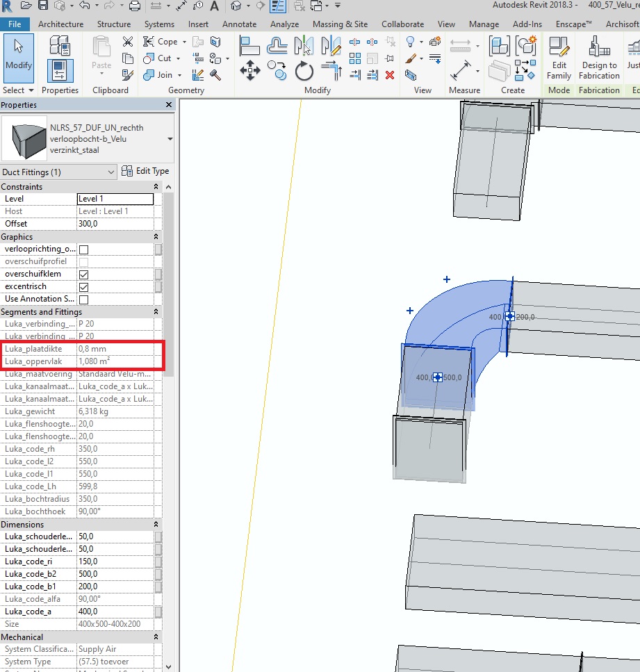Select the Move tool in Modify panel
Image resolution: width=640 pixels, height=672 pixels.
pos(249,69)
